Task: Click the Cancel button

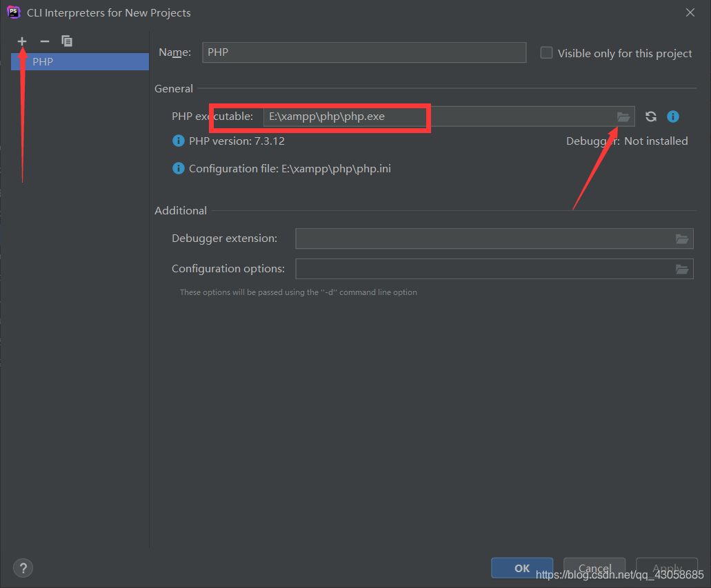Action: point(594,568)
